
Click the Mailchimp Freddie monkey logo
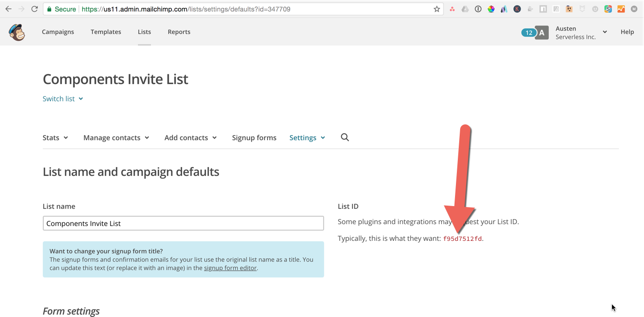coord(17,32)
